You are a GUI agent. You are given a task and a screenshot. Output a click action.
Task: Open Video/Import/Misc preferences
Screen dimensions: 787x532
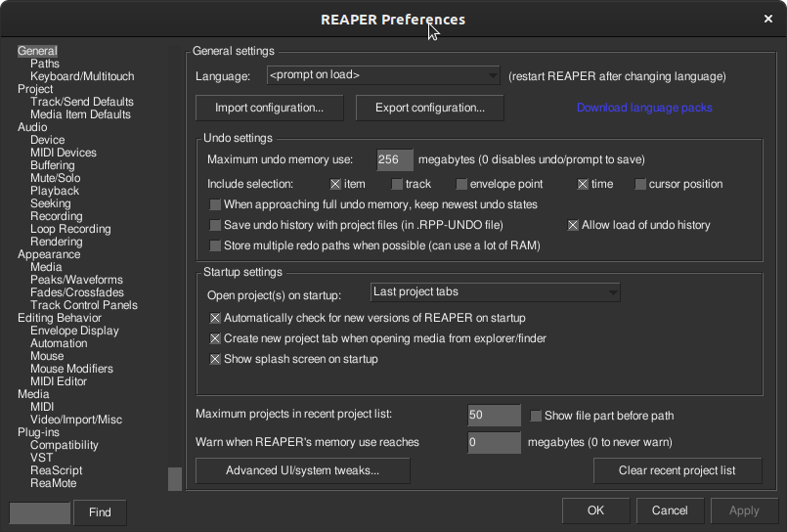[76, 420]
